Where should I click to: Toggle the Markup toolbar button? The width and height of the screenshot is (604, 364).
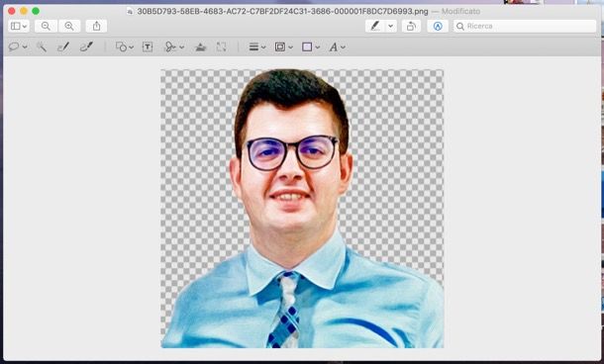coord(438,26)
